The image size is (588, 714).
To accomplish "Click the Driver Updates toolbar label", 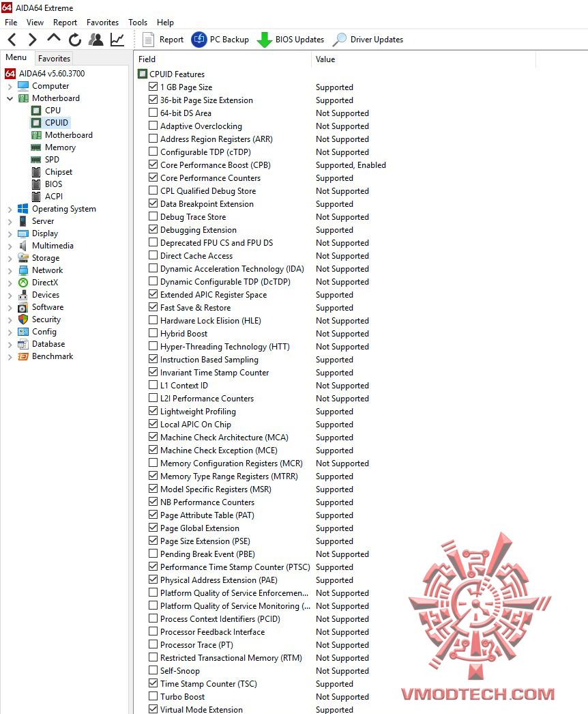I will [377, 40].
